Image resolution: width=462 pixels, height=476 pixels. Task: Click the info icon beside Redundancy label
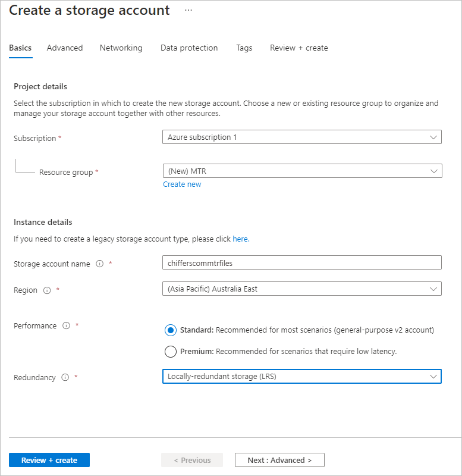(x=65, y=377)
